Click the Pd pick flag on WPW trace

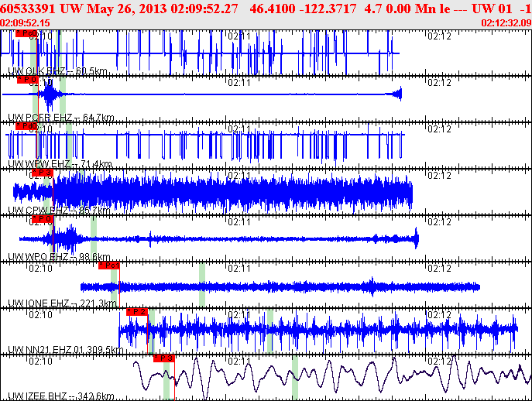click(26, 125)
